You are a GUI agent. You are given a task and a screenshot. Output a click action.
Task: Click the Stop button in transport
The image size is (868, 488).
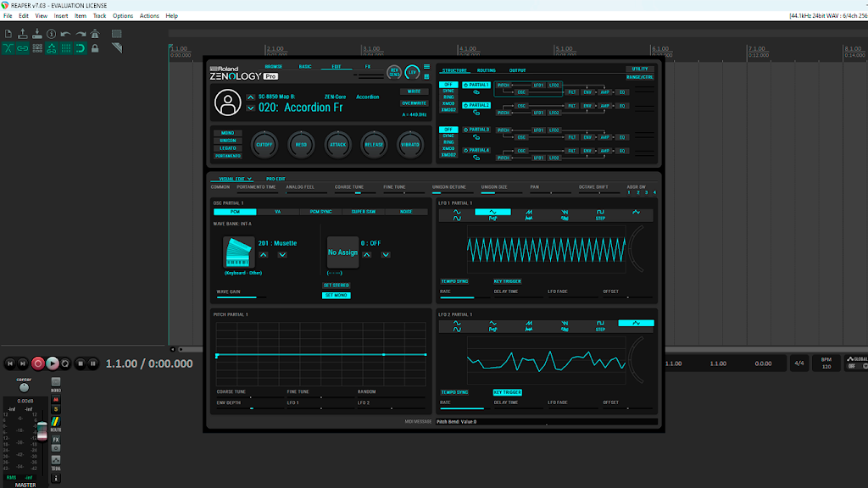click(81, 363)
